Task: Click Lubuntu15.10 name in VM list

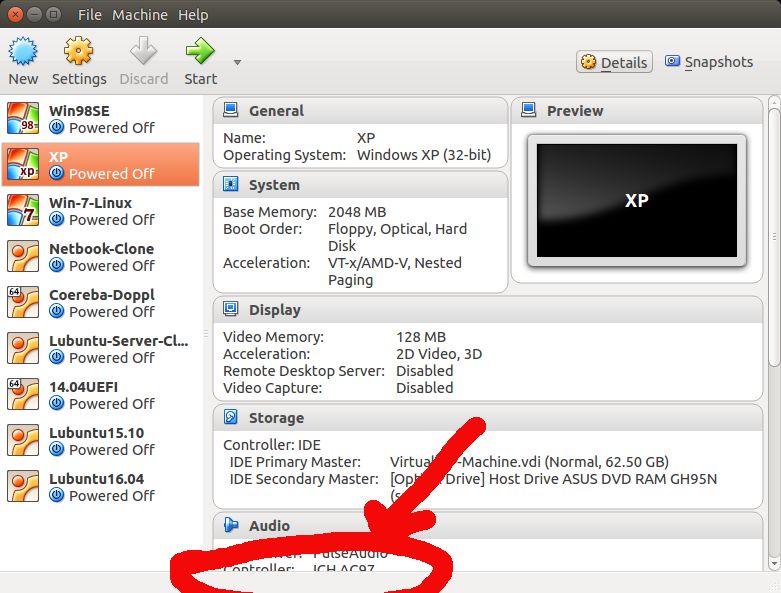Action: click(x=97, y=433)
